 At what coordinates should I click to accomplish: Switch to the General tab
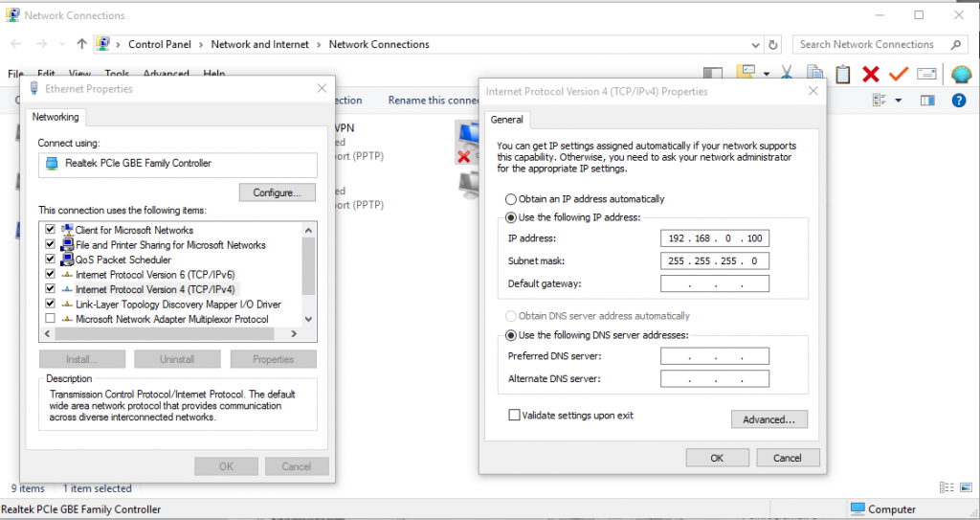coord(506,120)
